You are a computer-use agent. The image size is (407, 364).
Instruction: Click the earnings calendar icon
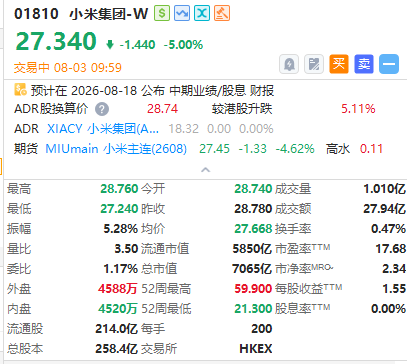pos(20,90)
